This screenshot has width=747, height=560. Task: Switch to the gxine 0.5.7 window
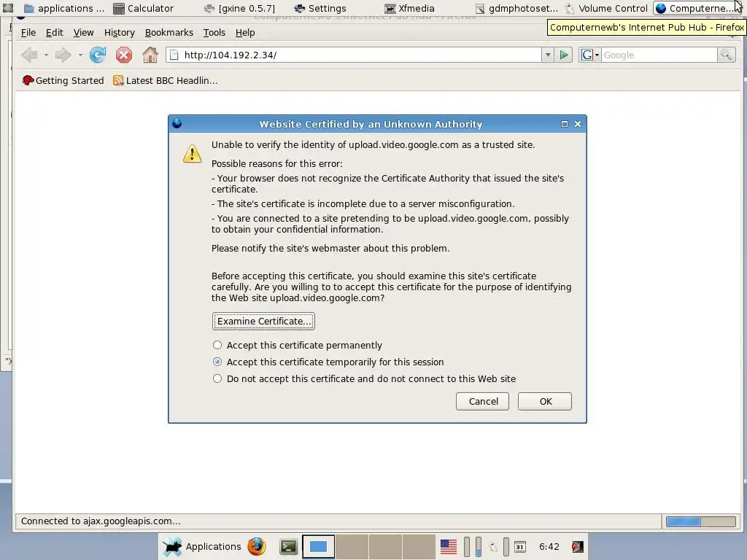[x=239, y=8]
